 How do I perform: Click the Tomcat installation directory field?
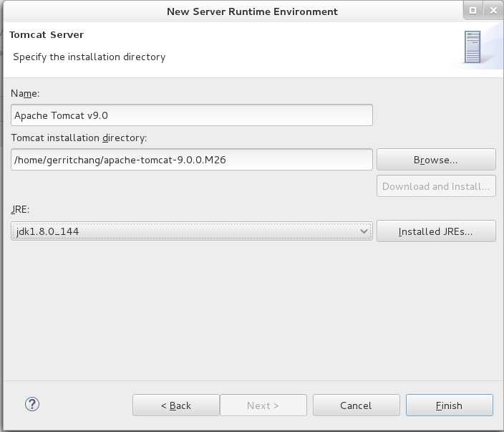click(x=192, y=160)
